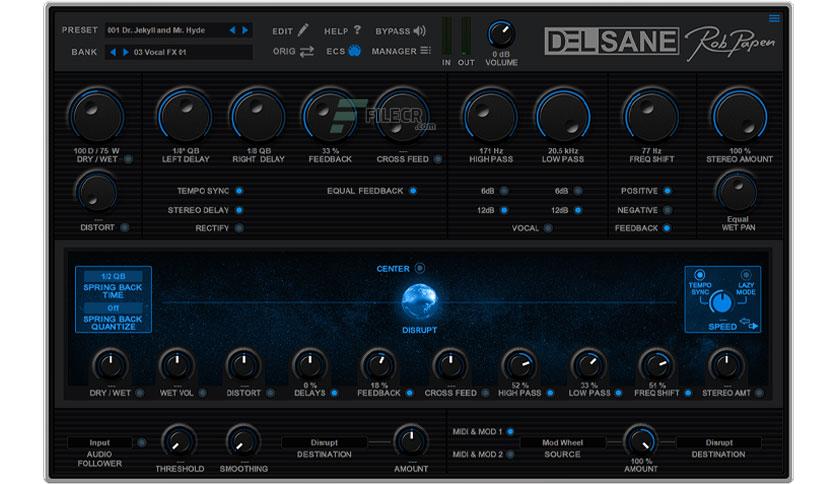Click Disrupt Stereo Amt knob

726,365
